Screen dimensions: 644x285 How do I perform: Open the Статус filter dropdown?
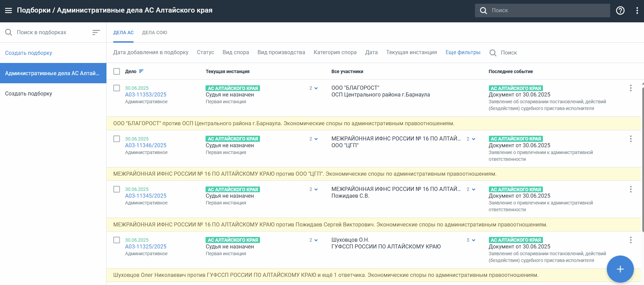[x=206, y=52]
